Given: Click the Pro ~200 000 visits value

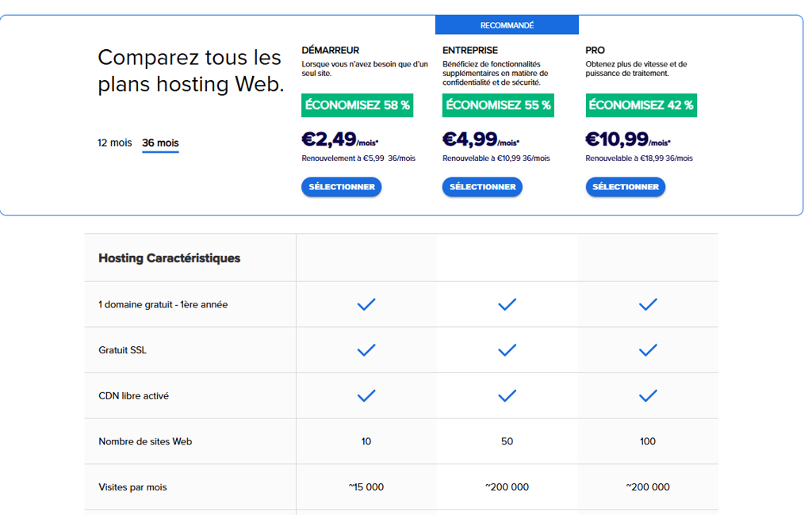Looking at the screenshot, I should pyautogui.click(x=648, y=487).
